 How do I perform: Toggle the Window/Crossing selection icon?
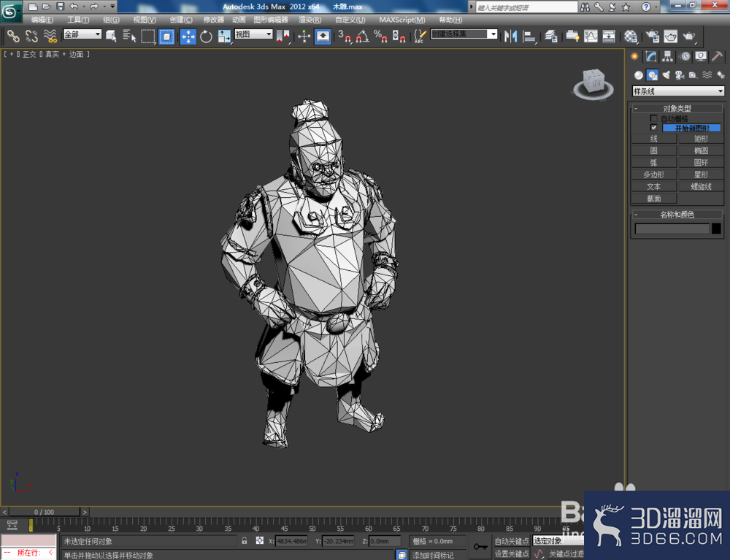(x=166, y=37)
